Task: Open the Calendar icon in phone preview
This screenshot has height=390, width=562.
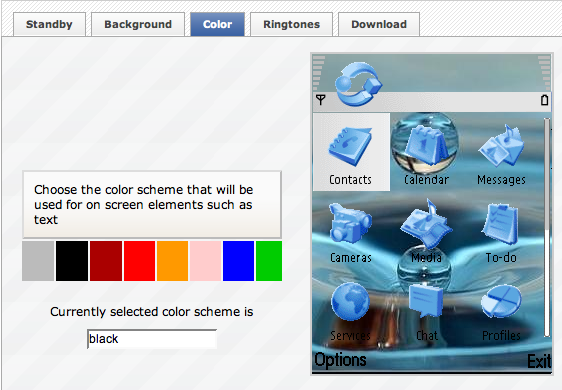Action: click(426, 145)
